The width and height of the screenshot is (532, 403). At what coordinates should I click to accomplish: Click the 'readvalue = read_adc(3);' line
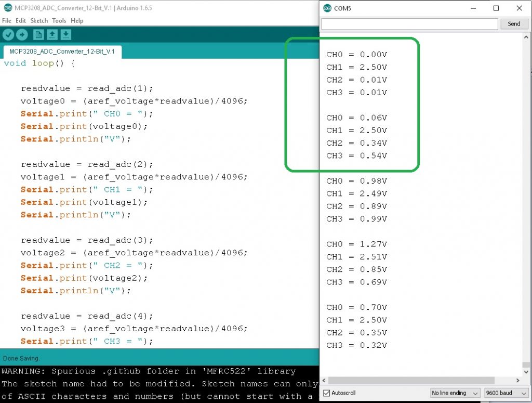(87, 240)
